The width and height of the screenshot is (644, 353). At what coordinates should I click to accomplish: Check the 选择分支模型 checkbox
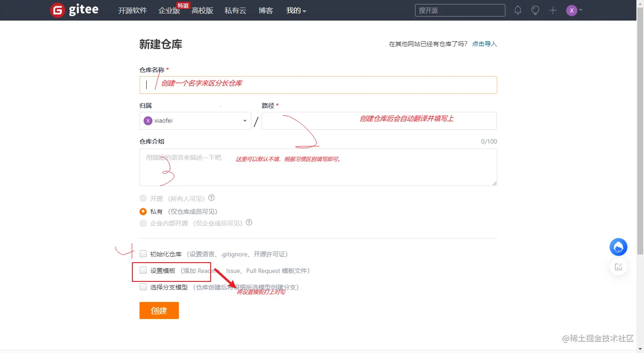[143, 287]
